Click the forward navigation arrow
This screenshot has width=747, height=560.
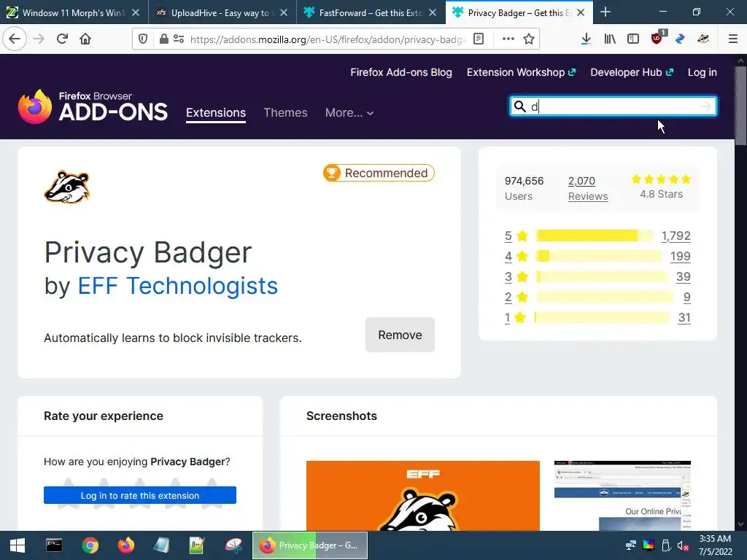(39, 39)
